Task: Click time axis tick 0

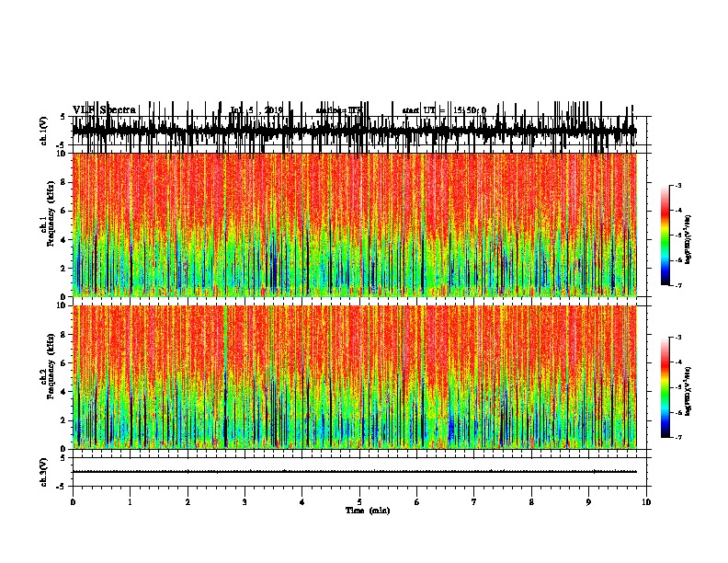Action: click(x=73, y=502)
